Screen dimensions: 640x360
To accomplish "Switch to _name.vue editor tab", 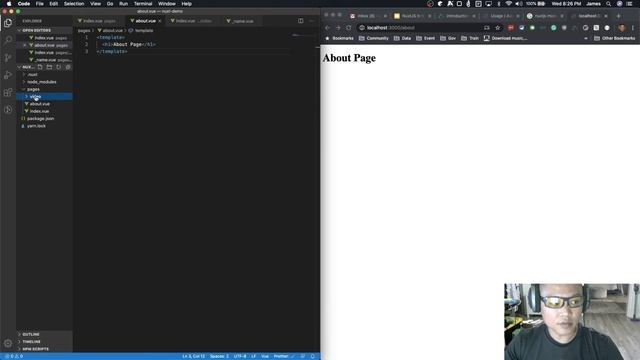I will pyautogui.click(x=242, y=21).
